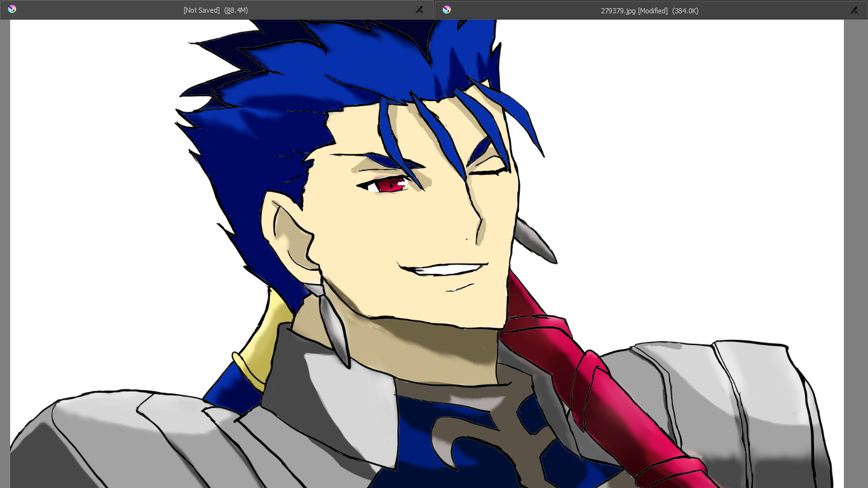Switch to the [Not Saved] document tab

tap(217, 10)
